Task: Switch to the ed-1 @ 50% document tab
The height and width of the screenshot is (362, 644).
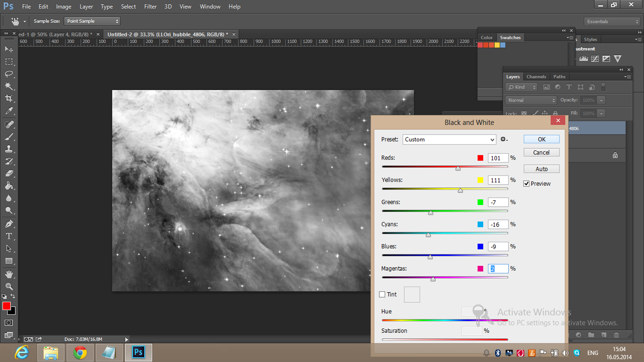Action: (55, 35)
